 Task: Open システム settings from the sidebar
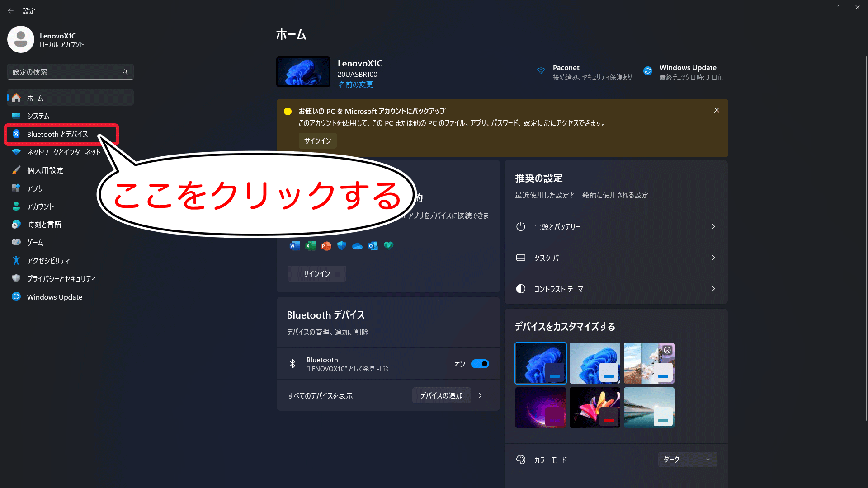(38, 116)
